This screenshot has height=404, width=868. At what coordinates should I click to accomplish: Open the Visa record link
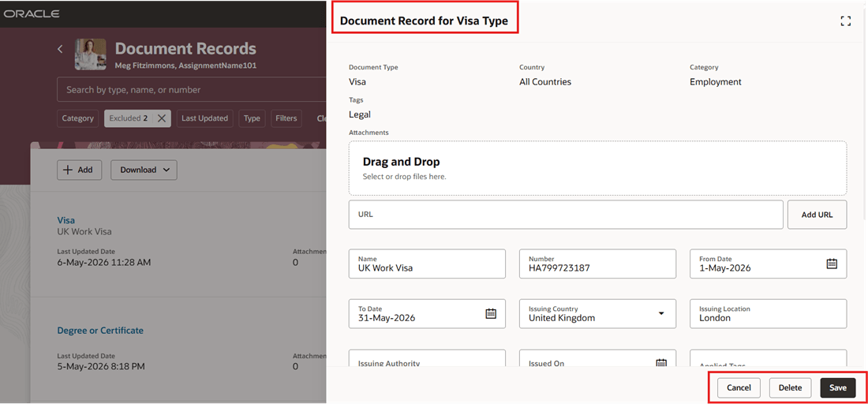pyautogui.click(x=65, y=219)
